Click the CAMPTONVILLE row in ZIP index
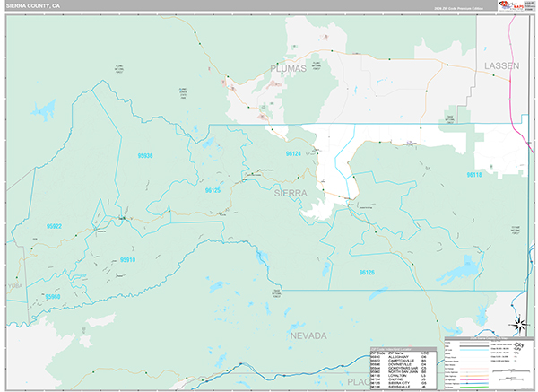The width and height of the screenshot is (538, 392). 399,361
